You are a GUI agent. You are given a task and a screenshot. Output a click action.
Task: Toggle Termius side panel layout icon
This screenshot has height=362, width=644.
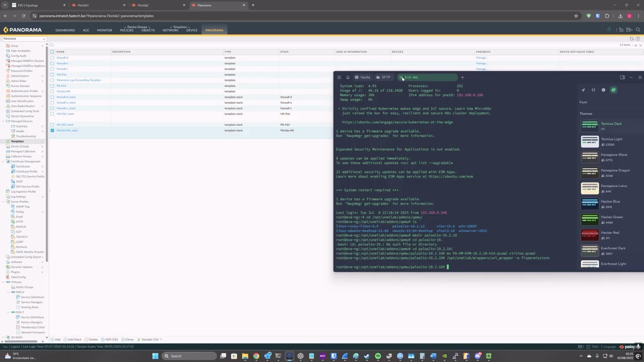tap(622, 77)
